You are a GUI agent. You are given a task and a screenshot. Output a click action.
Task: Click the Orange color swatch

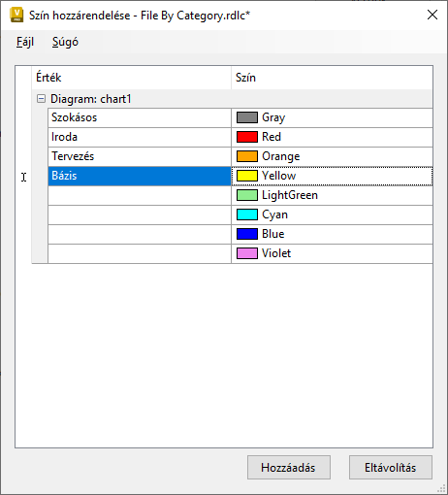(x=247, y=156)
